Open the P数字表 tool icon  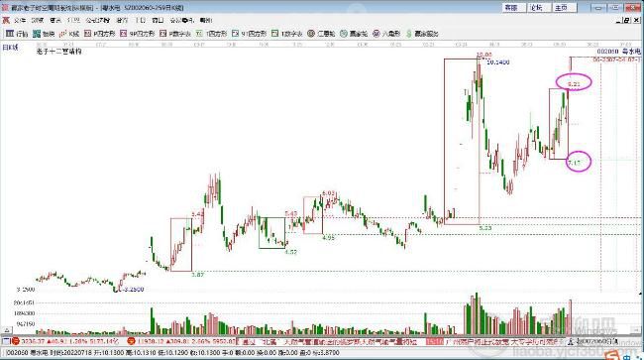pyautogui.click(x=175, y=34)
